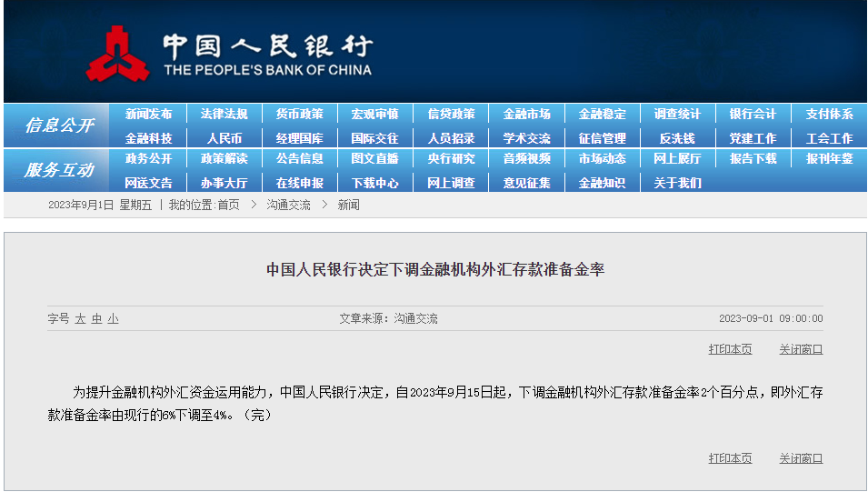Click 新闻 breadcrumb link

click(x=349, y=205)
